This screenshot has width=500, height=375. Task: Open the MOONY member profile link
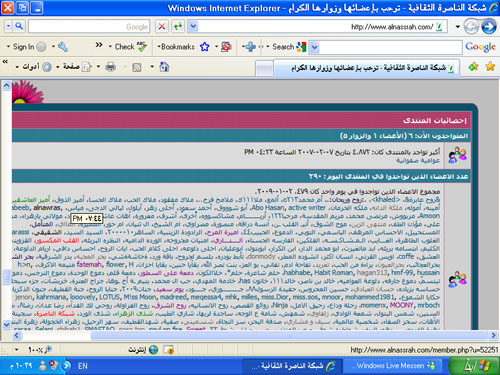coord(401,305)
